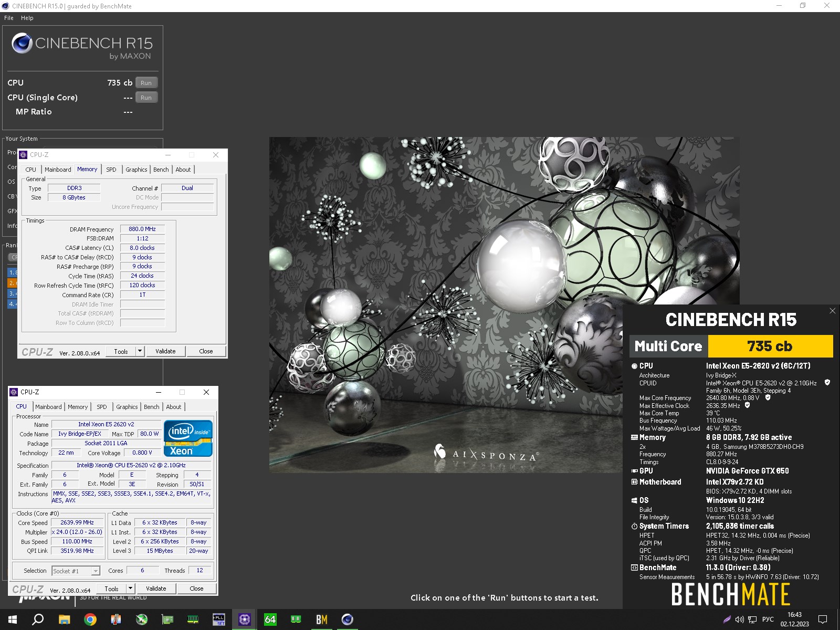Click the System Timers clock icon
The image size is (840, 630).
(634, 526)
